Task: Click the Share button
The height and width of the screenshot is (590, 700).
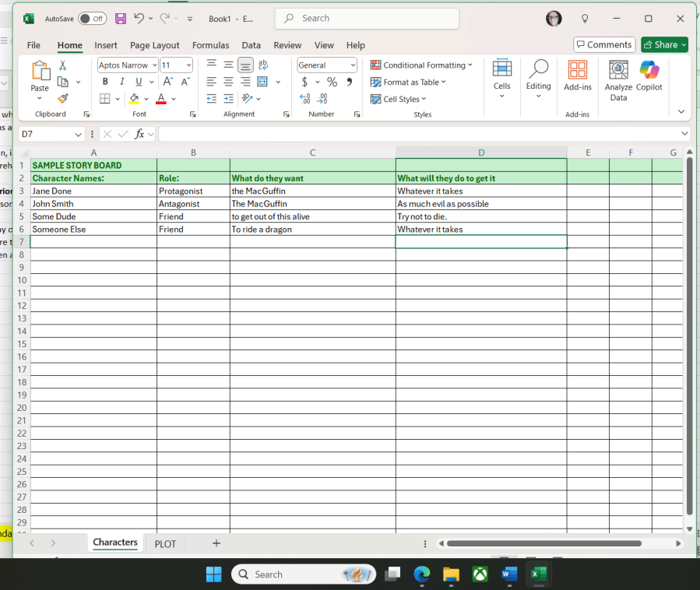Action: (664, 44)
